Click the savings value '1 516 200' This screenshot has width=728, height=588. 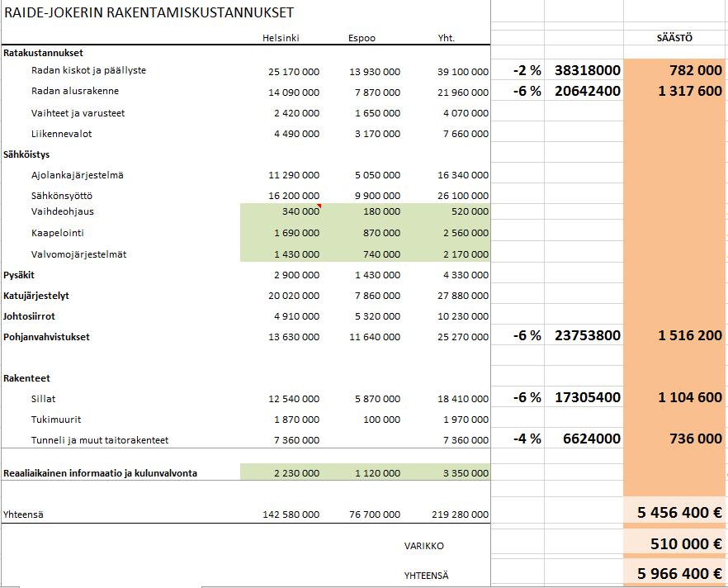coord(690,335)
